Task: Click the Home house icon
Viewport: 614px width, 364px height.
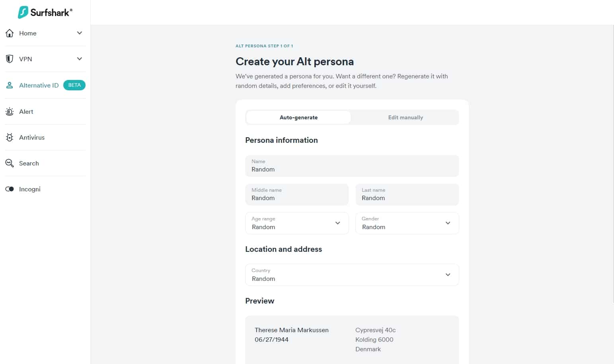Action: [10, 33]
